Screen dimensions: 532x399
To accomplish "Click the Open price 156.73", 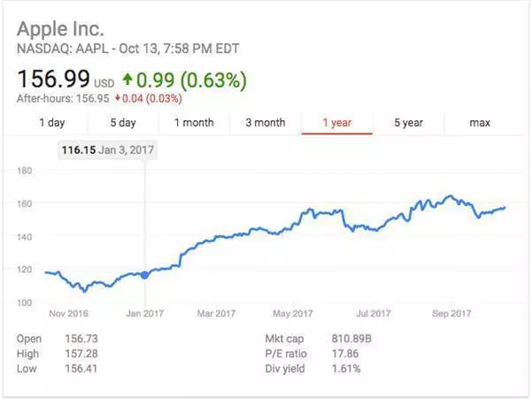I will 81,339.
